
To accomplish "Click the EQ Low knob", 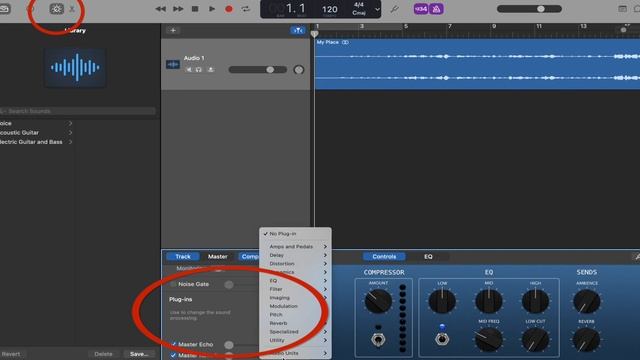I will tap(442, 301).
